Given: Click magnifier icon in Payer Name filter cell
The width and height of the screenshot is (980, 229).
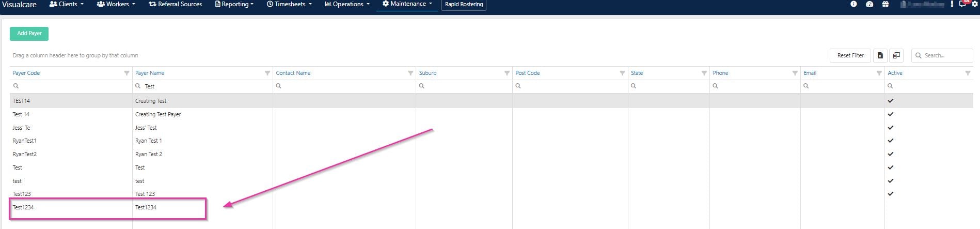Looking at the screenshot, I should point(138,86).
